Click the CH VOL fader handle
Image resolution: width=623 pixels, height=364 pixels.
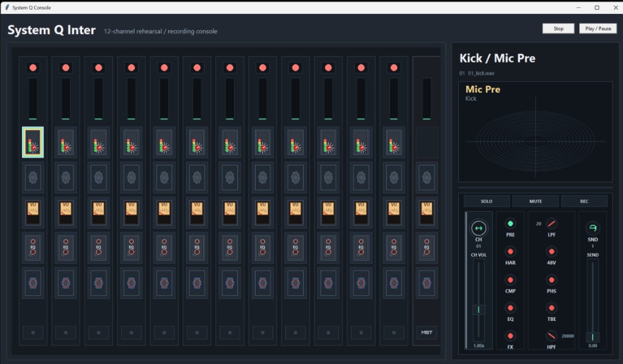[478, 310]
